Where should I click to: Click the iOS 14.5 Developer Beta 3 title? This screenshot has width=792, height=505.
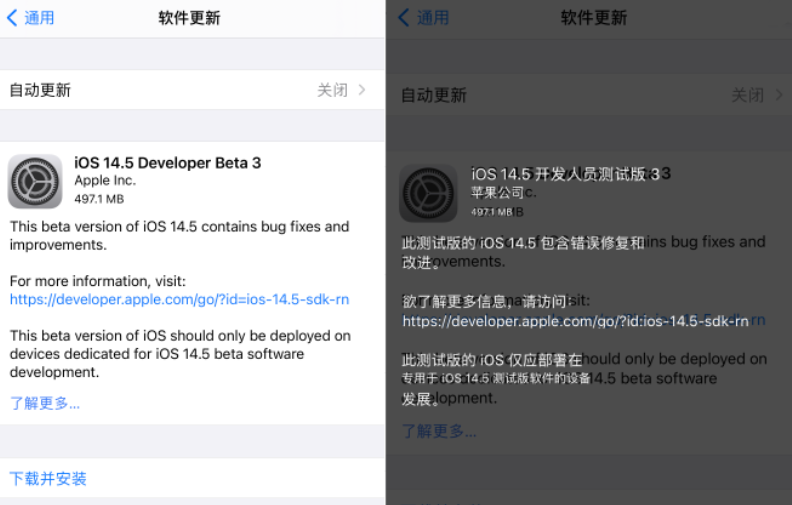click(x=168, y=163)
